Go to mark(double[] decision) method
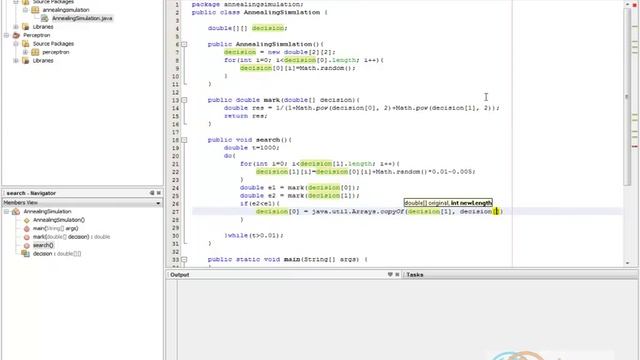This screenshot has height=360, width=640. pyautogui.click(x=71, y=237)
